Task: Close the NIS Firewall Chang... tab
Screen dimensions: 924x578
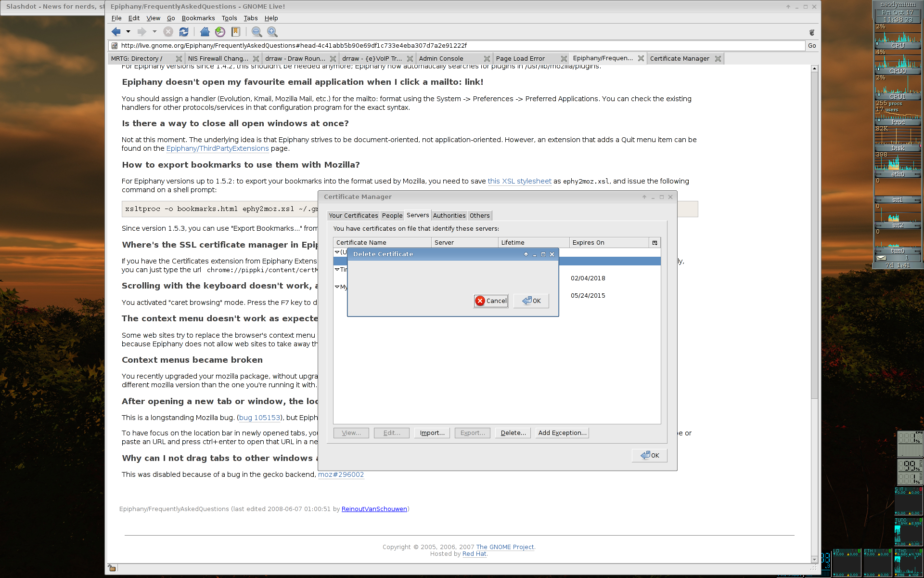Action: (x=256, y=59)
